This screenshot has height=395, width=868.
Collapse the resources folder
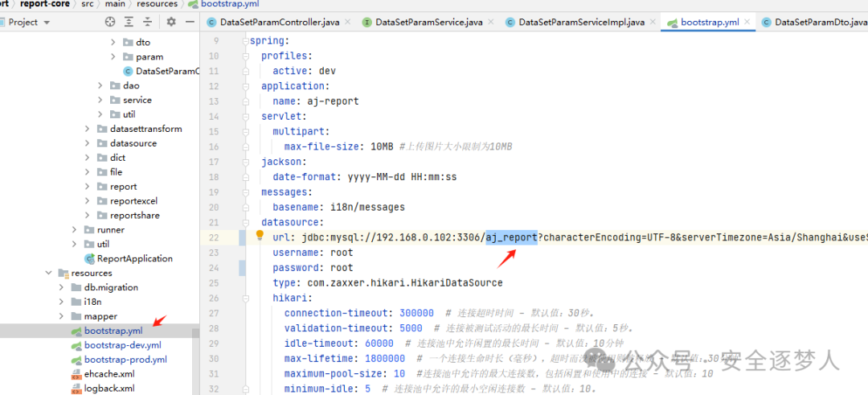tap(49, 273)
